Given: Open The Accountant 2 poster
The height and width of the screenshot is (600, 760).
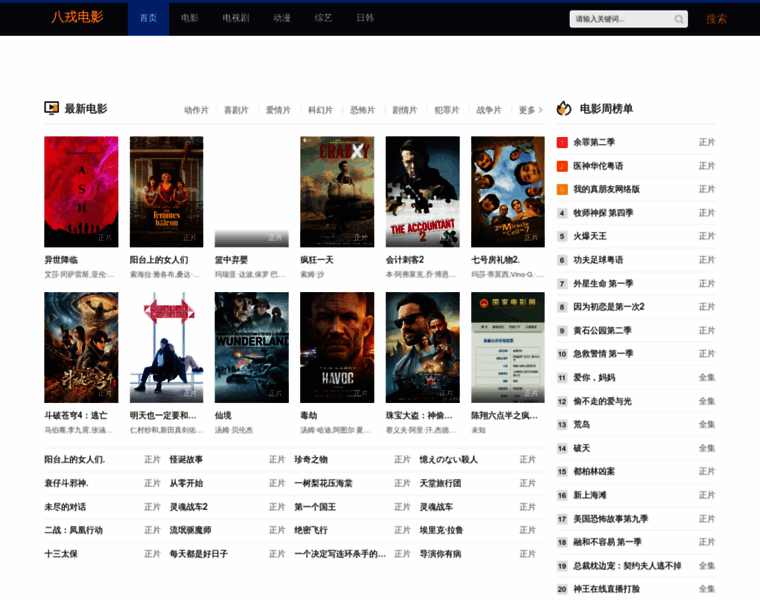Looking at the screenshot, I should [x=423, y=191].
